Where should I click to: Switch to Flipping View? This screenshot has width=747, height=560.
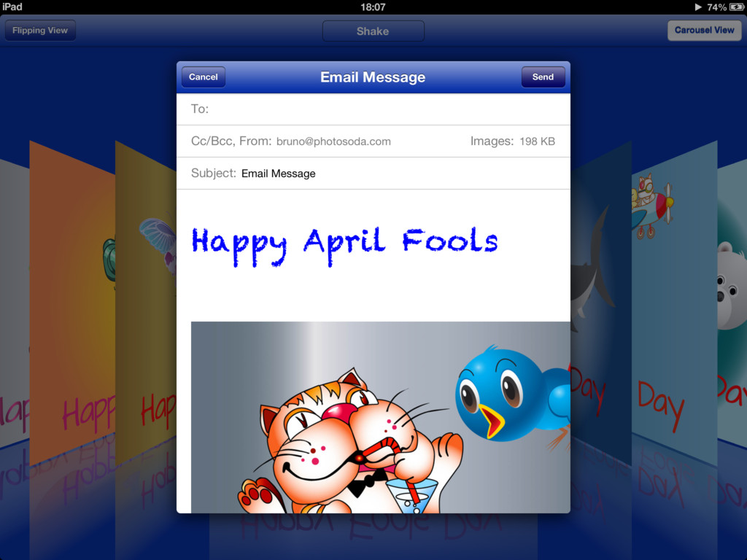[40, 31]
